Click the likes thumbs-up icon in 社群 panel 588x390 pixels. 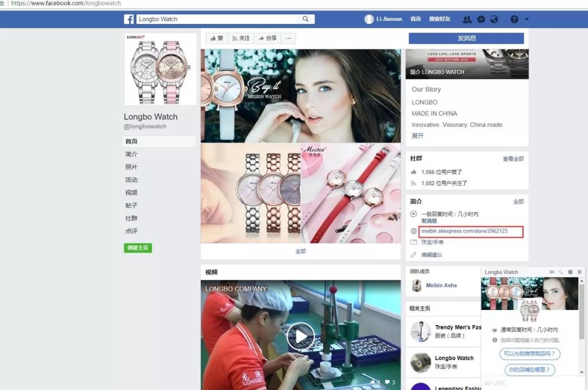414,172
